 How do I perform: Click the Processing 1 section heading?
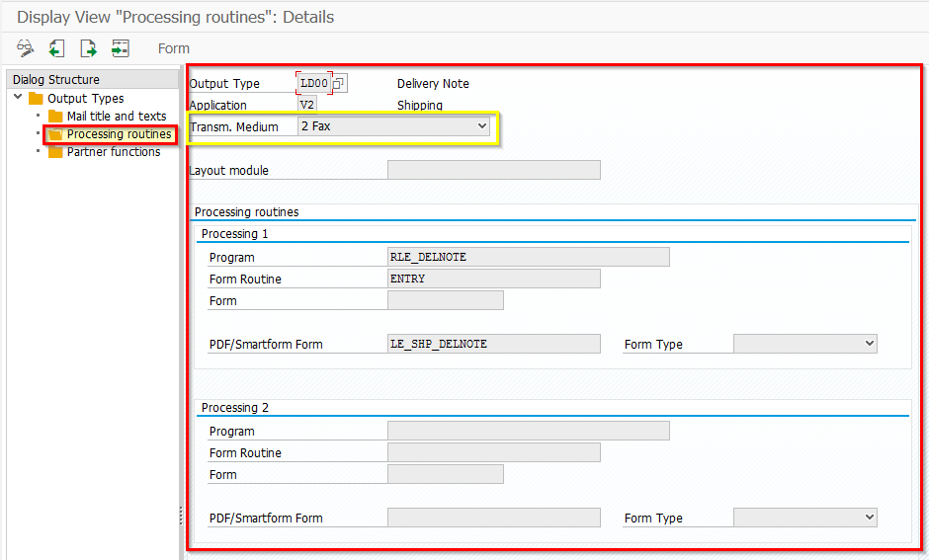click(x=234, y=234)
